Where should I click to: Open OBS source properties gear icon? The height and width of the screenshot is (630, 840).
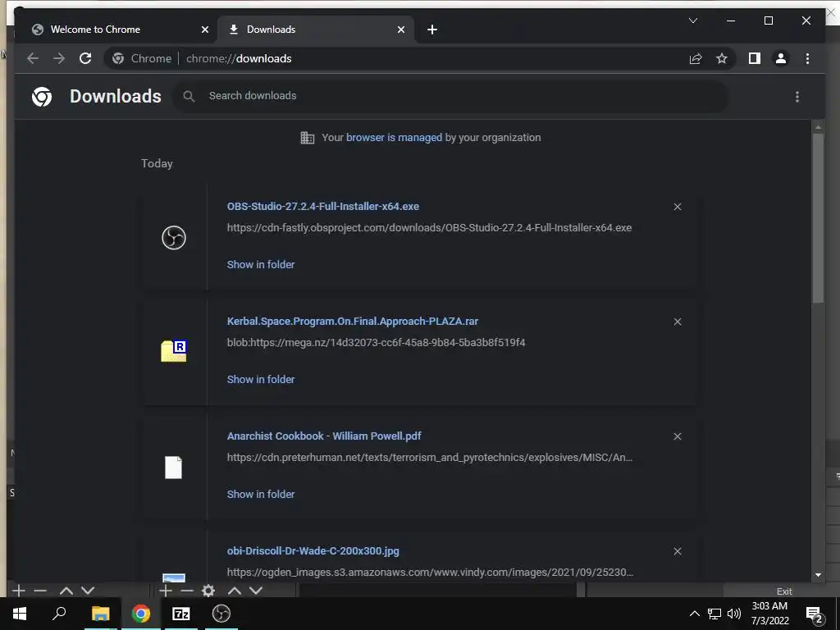pyautogui.click(x=208, y=591)
